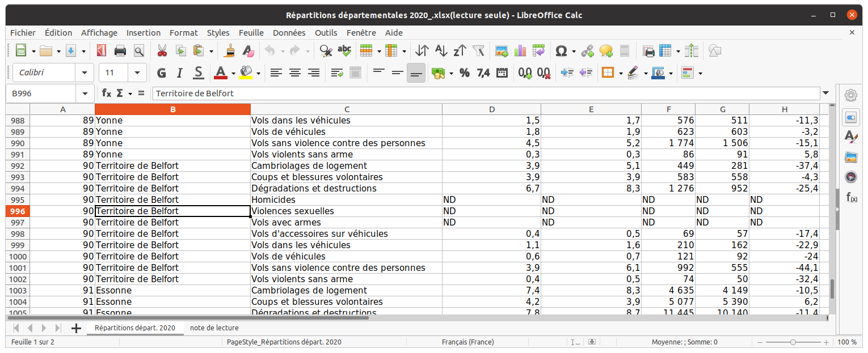
Task: Define the print area
Action: [649, 51]
